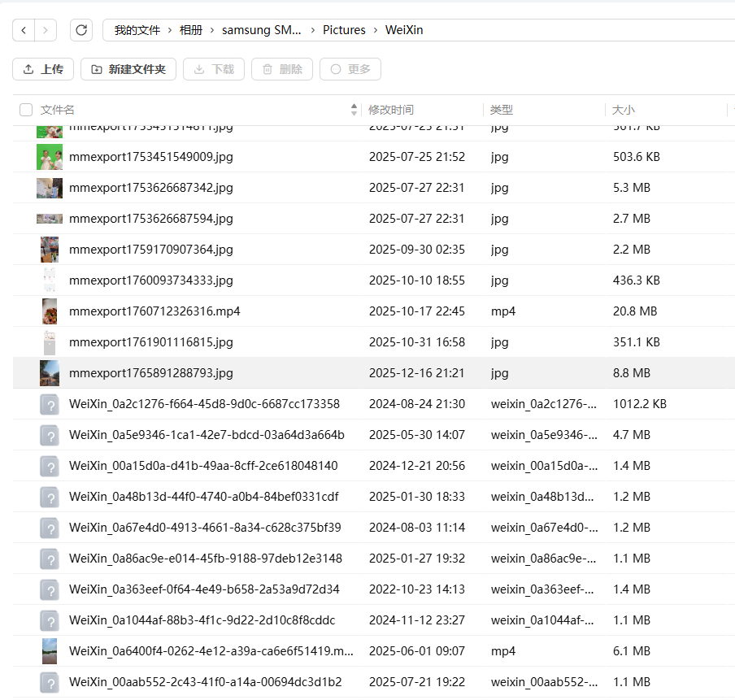Click the forward navigation arrow

pos(46,30)
